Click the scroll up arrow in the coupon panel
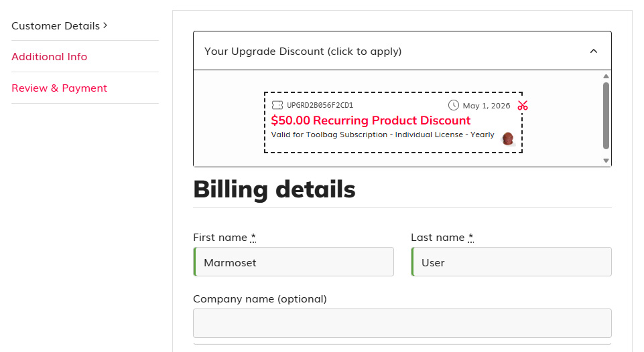The height and width of the screenshot is (352, 644). (606, 76)
